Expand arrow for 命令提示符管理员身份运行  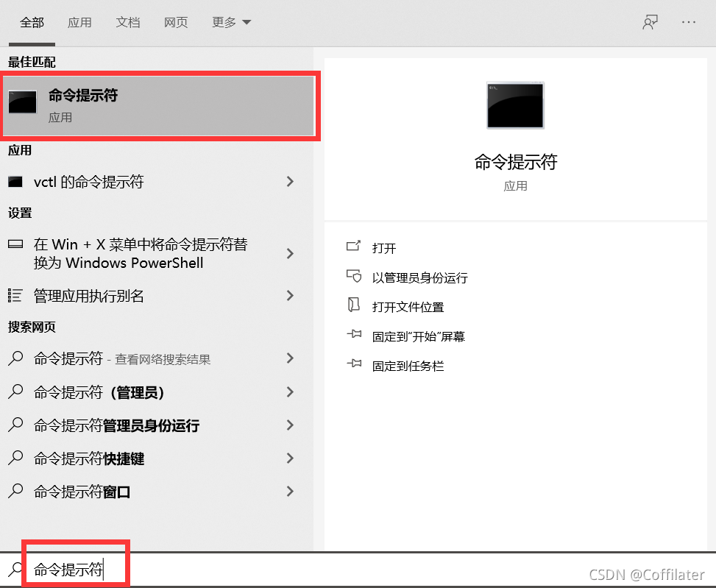tap(290, 425)
